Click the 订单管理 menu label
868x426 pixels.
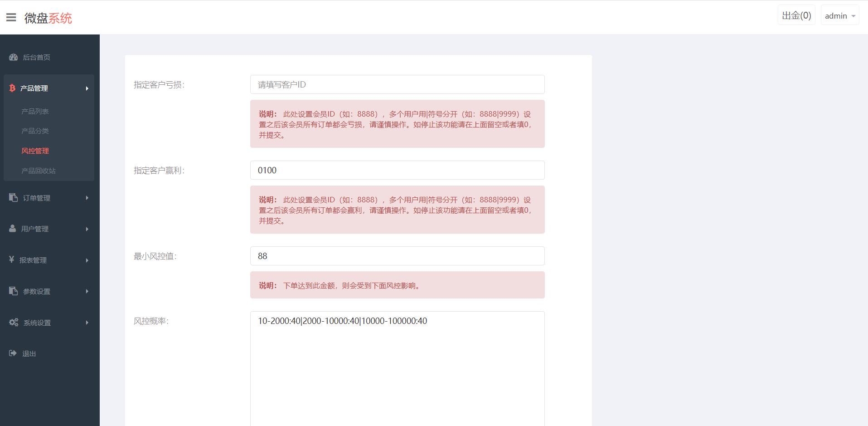pos(37,198)
